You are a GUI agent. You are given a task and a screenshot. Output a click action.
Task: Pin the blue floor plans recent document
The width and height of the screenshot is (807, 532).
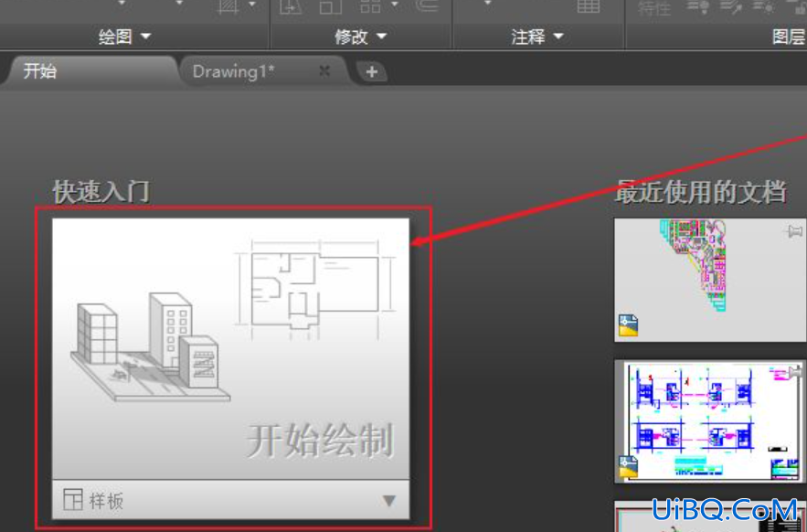tap(795, 372)
